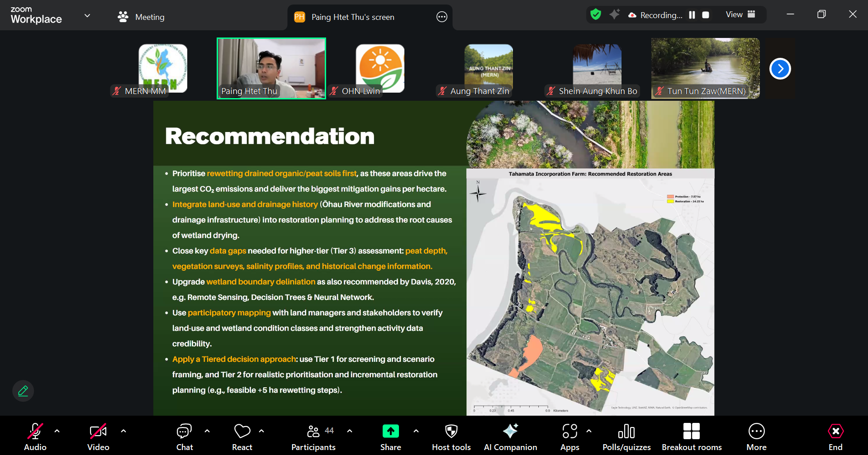868x455 pixels.
Task: Pause the recording
Action: coord(692,15)
